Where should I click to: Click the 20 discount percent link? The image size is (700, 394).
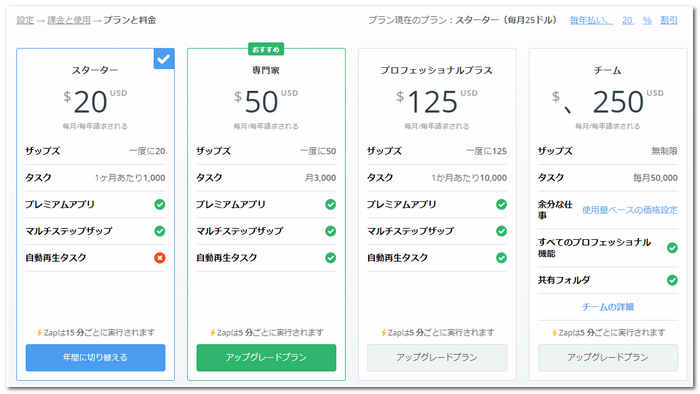[x=627, y=20]
